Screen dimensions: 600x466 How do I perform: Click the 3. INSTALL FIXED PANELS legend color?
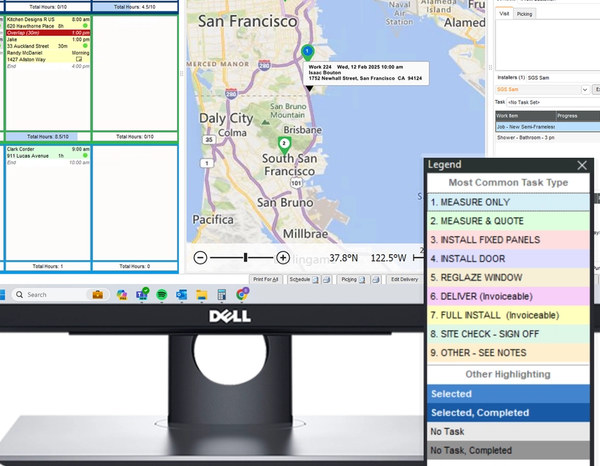click(x=508, y=240)
